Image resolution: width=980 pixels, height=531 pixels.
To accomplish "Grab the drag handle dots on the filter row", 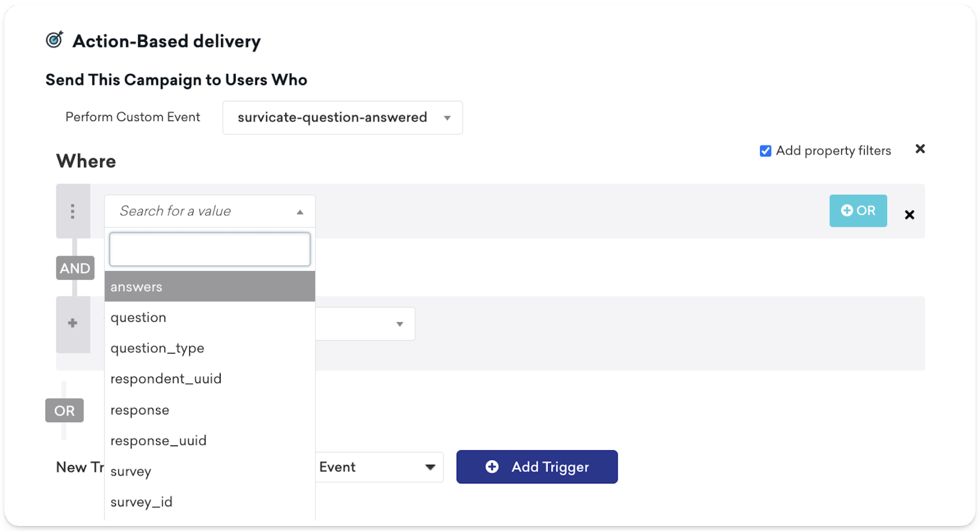I will 73,211.
